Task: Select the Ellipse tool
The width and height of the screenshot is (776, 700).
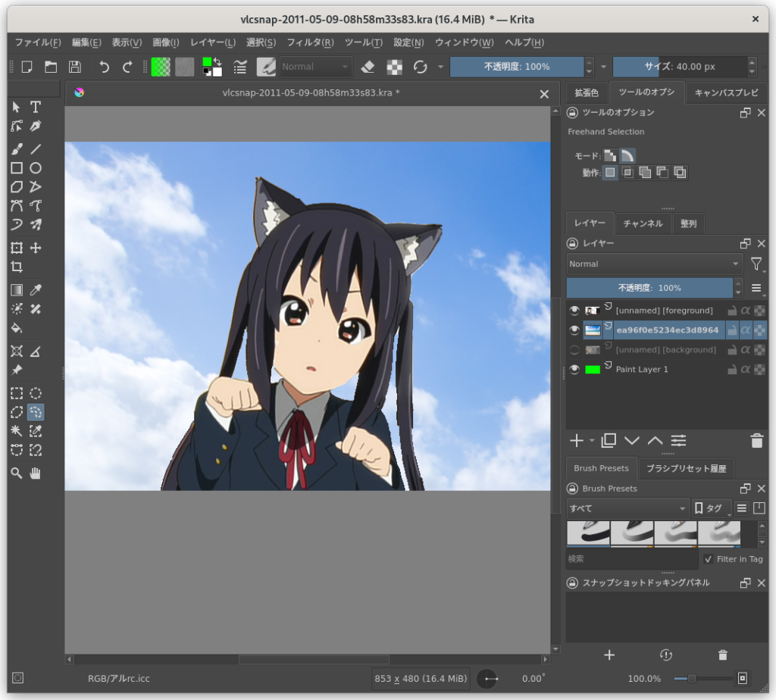Action: (36, 168)
